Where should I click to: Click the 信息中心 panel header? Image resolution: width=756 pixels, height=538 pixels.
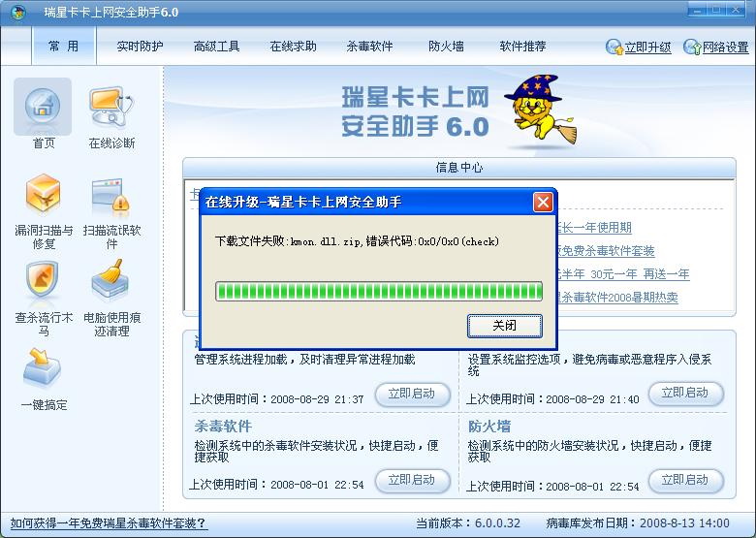(459, 168)
